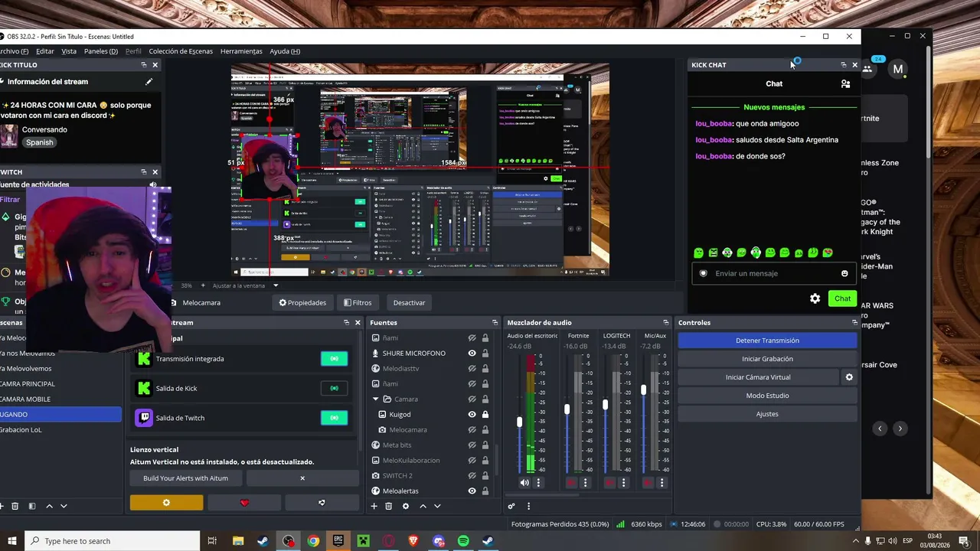The width and height of the screenshot is (980, 551).
Task: Open the Archivo menu
Action: pos(14,51)
